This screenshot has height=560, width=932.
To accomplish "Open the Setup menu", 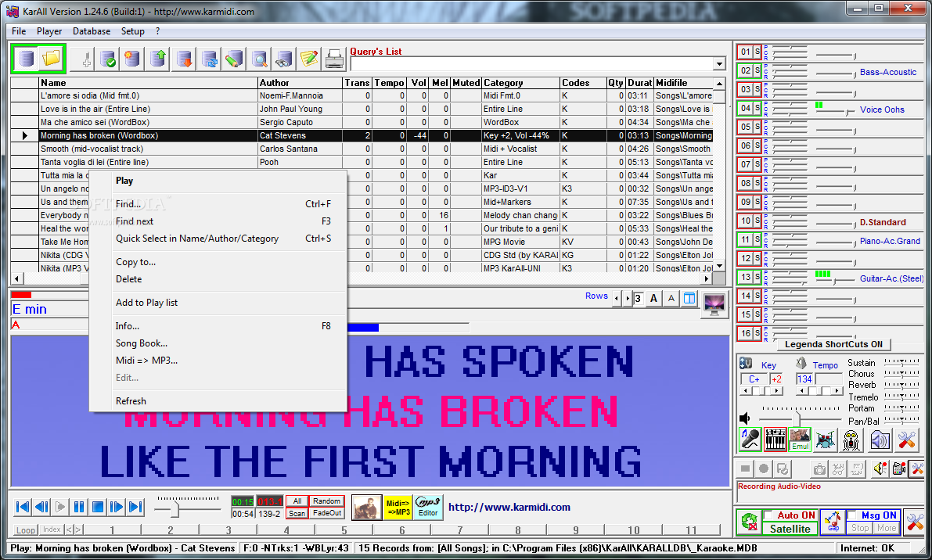I will pos(132,31).
